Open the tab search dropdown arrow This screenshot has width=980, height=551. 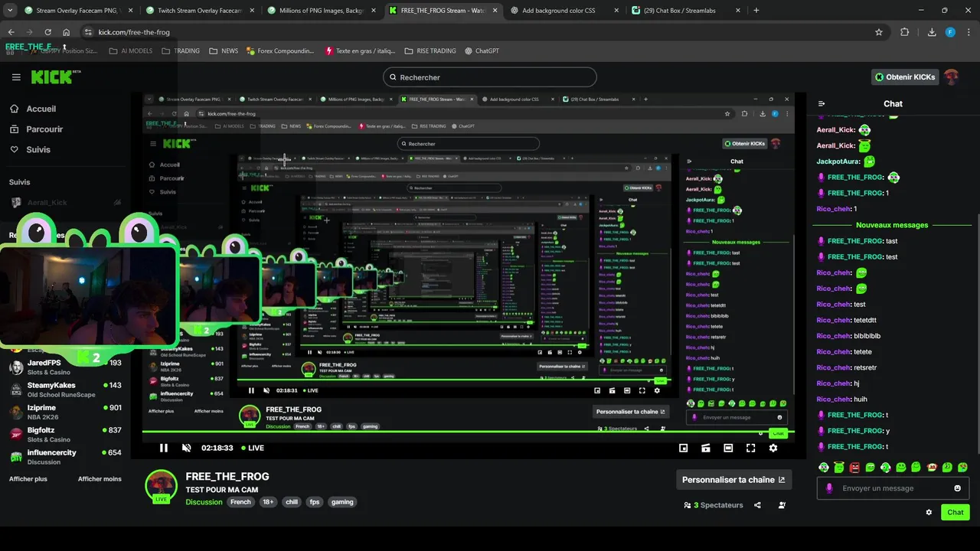9,11
